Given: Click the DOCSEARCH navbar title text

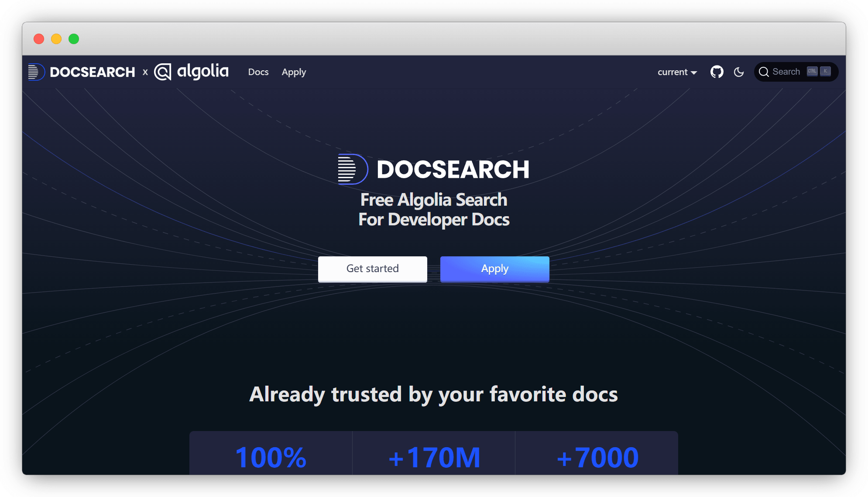Looking at the screenshot, I should 93,72.
